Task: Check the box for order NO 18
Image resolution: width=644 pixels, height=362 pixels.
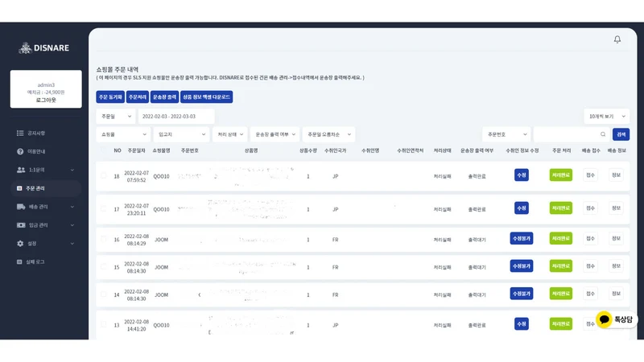Action: click(x=104, y=175)
